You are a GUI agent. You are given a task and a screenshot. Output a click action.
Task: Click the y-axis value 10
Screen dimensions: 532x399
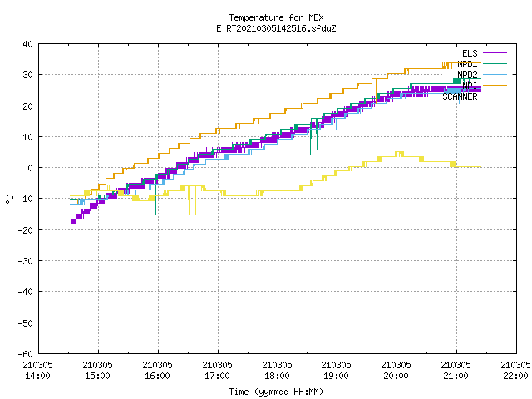point(27,137)
